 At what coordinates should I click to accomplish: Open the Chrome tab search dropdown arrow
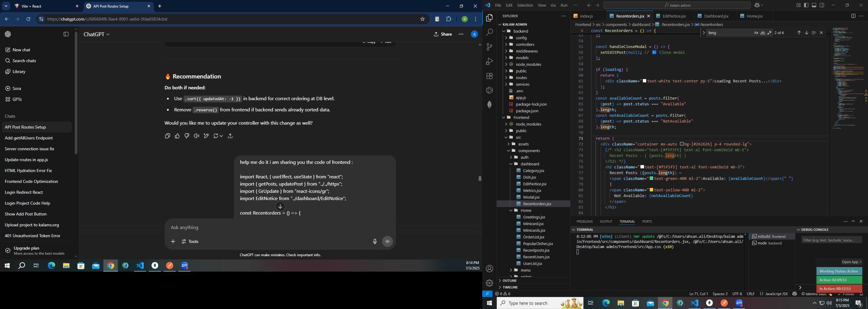pyautogui.click(x=6, y=6)
